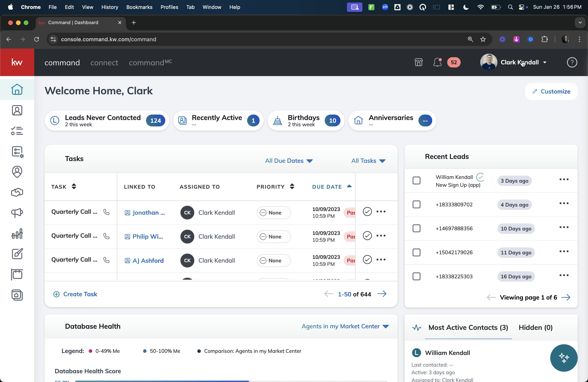Click the kw red logo
Screen dimensions: 588x382
17,62
